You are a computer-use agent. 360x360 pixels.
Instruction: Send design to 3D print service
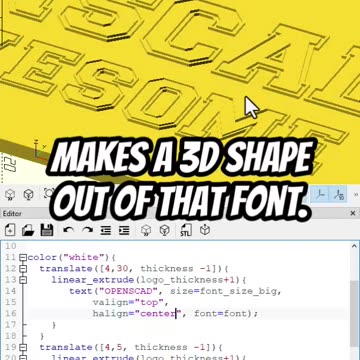(204, 230)
